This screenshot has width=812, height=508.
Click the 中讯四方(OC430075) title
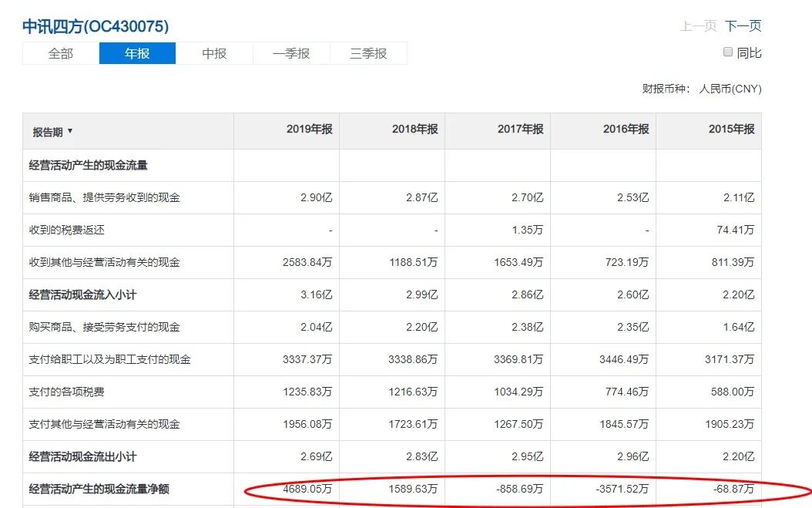pos(96,26)
